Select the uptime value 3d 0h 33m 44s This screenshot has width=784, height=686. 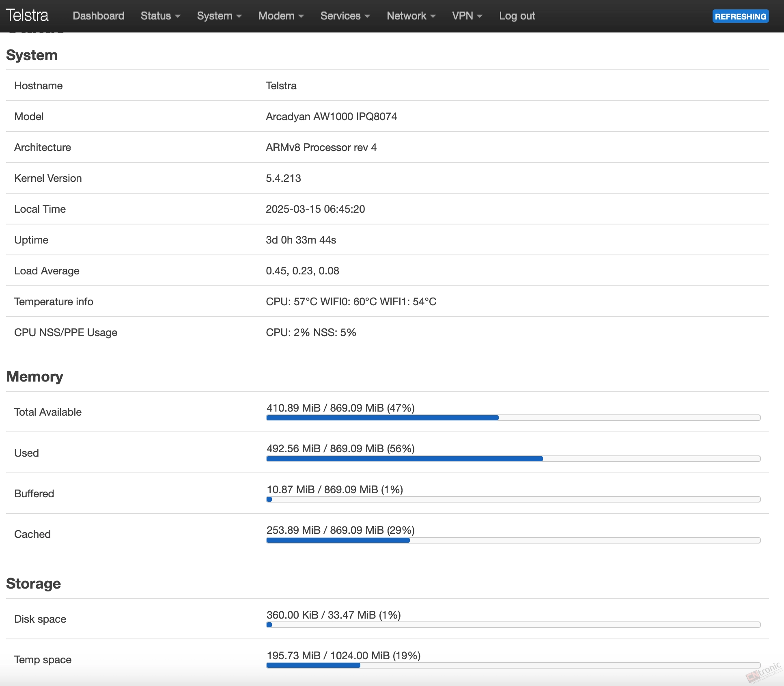(301, 240)
